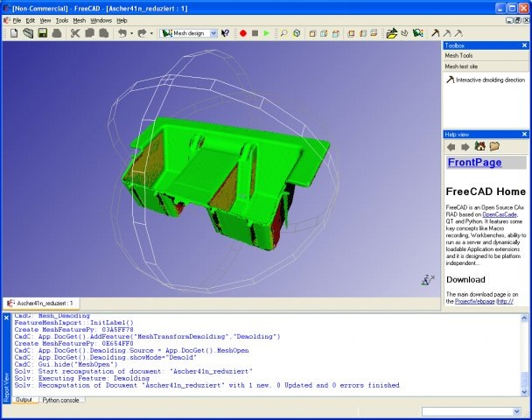Close the Help view panel
The height and width of the screenshot is (420, 532).
(524, 135)
